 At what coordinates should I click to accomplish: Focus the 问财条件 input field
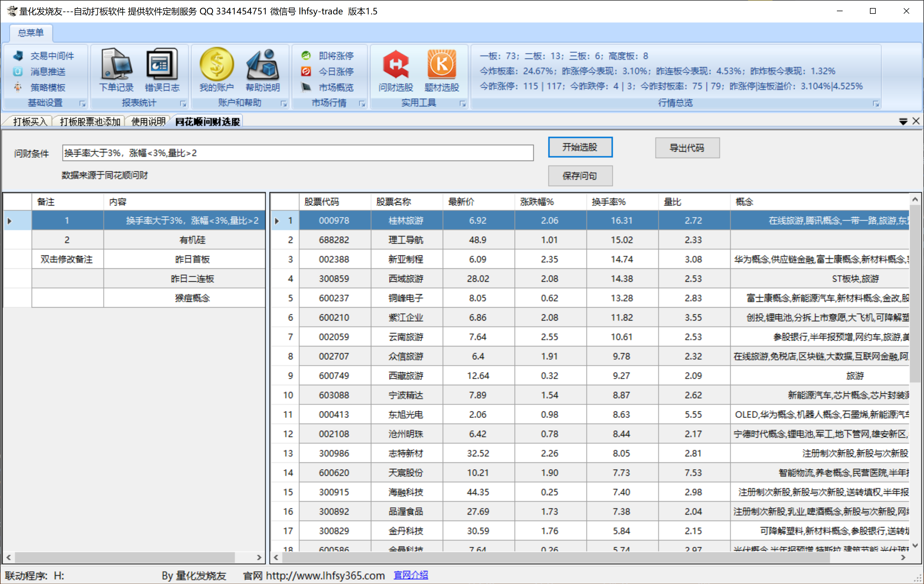coord(298,153)
